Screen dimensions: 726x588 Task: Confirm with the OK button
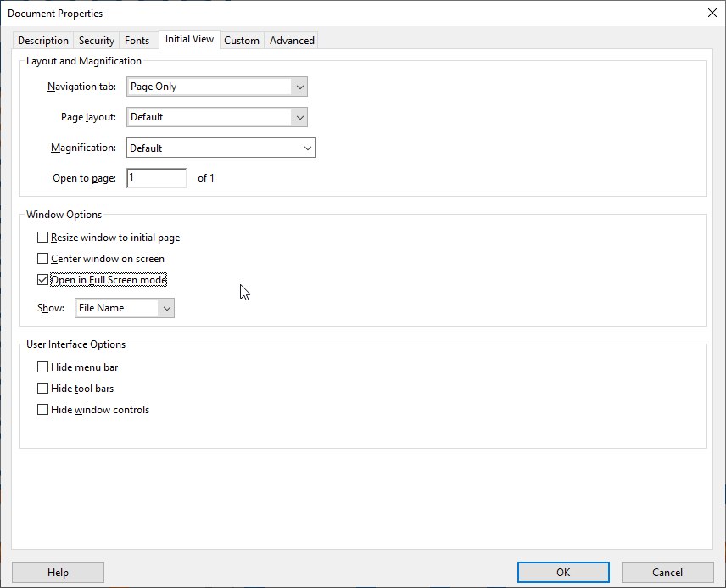[563, 572]
